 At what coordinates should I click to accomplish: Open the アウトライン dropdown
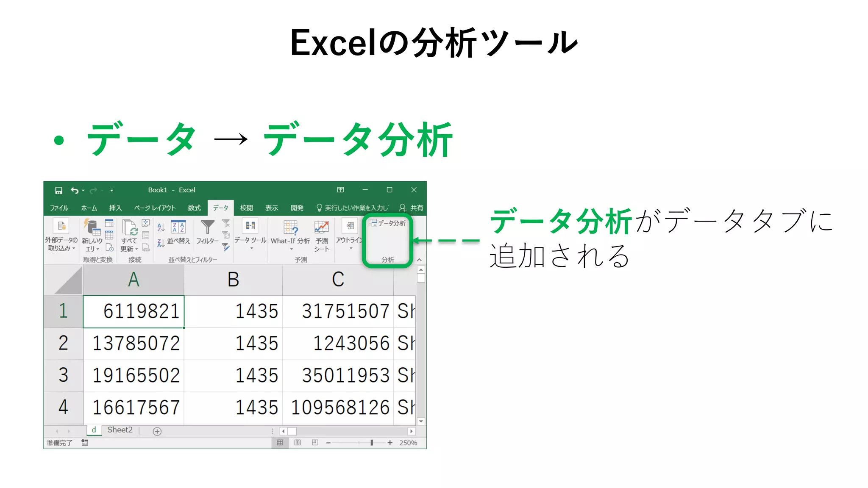pos(350,234)
